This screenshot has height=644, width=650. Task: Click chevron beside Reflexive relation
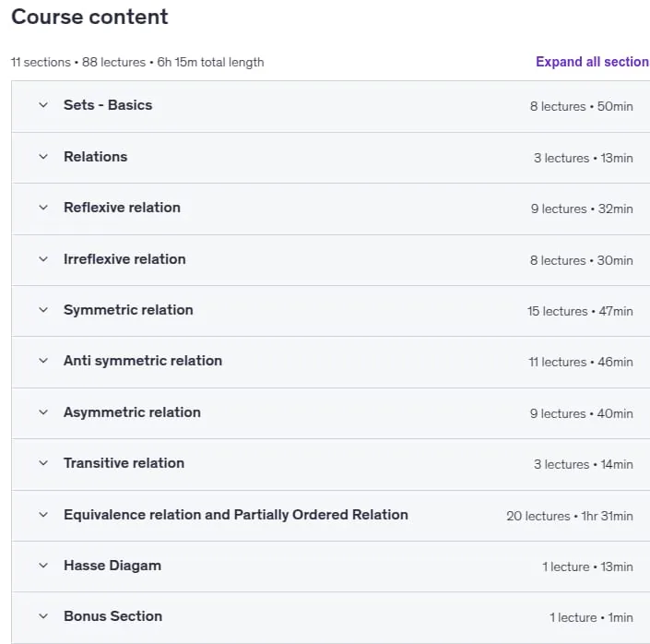coord(43,208)
